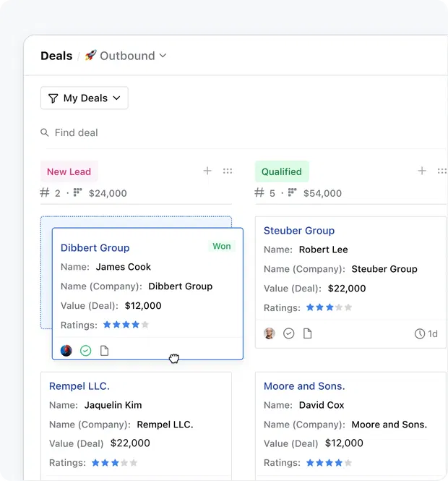Set Steuber Group rating to four stars
This screenshot has height=481, width=448.
click(339, 307)
